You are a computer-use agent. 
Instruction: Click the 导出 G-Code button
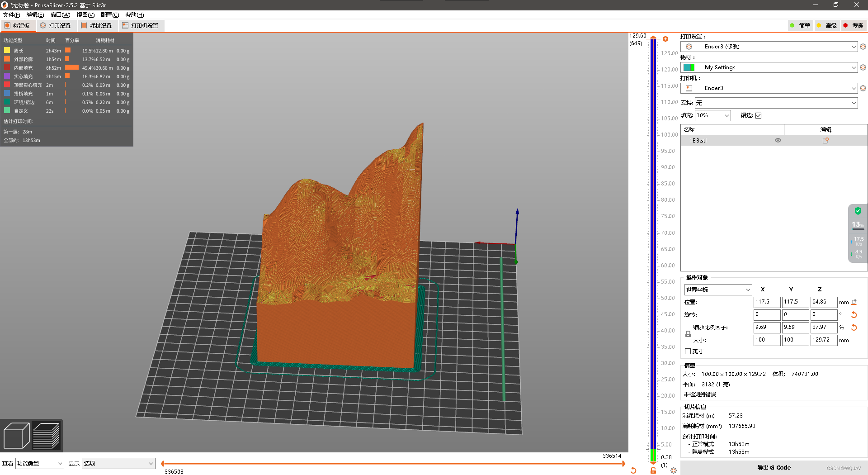pos(774,468)
